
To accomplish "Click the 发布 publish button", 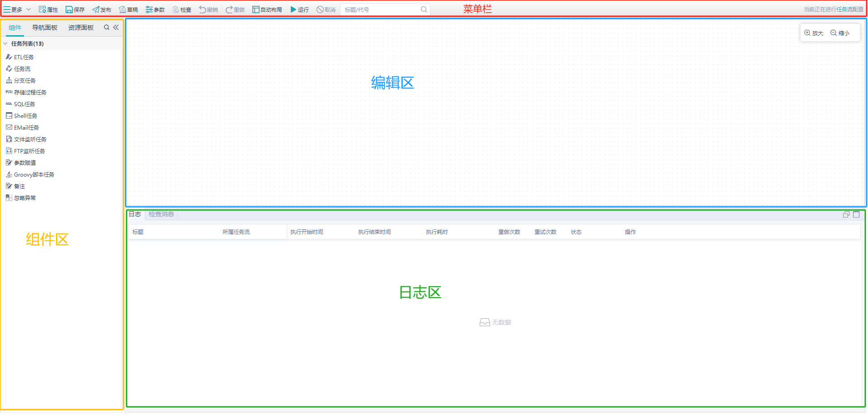I will [102, 9].
